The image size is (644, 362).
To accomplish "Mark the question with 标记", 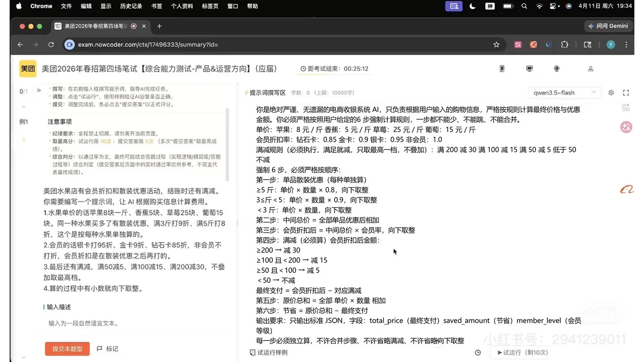I will [x=108, y=349].
